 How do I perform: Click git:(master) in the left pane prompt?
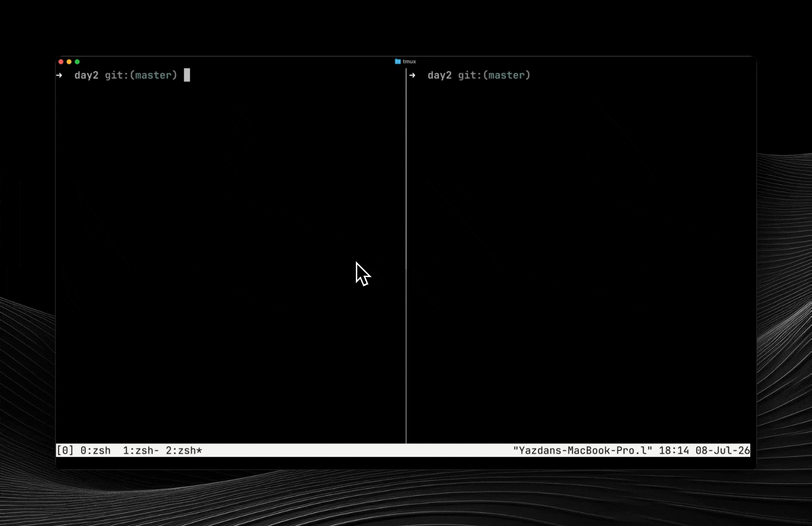(141, 75)
